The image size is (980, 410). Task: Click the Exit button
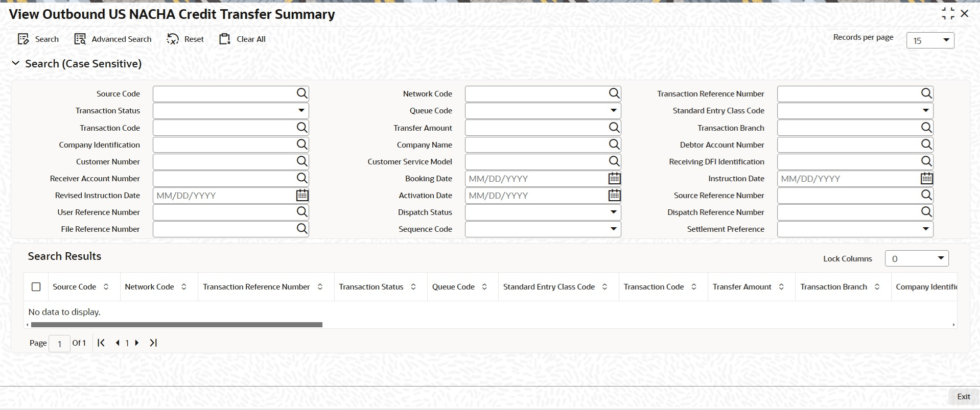(x=963, y=397)
